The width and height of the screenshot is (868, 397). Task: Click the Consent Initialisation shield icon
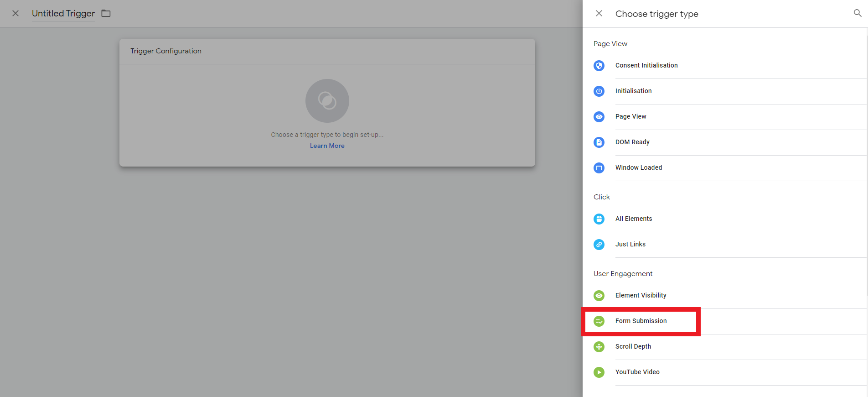(599, 66)
